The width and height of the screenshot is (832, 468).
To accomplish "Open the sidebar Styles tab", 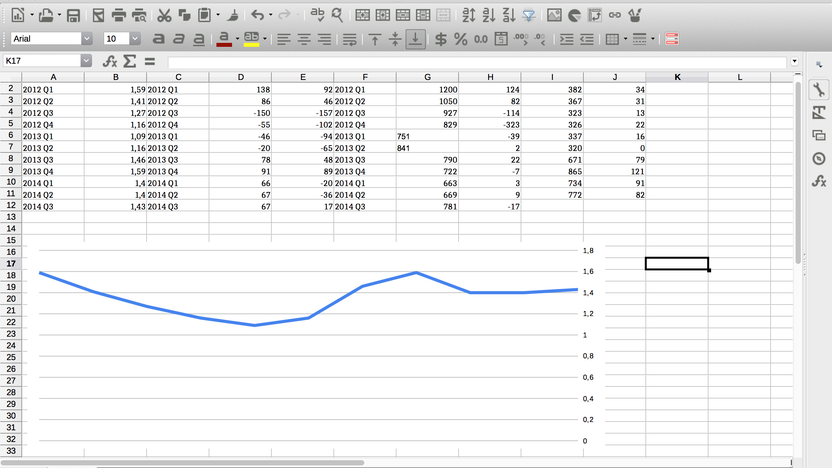I will 819,112.
